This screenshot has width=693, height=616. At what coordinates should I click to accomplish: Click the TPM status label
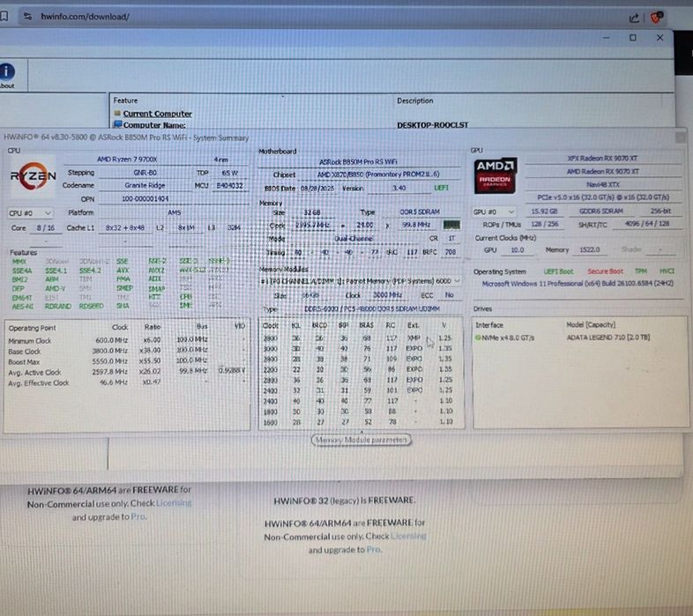coord(640,271)
